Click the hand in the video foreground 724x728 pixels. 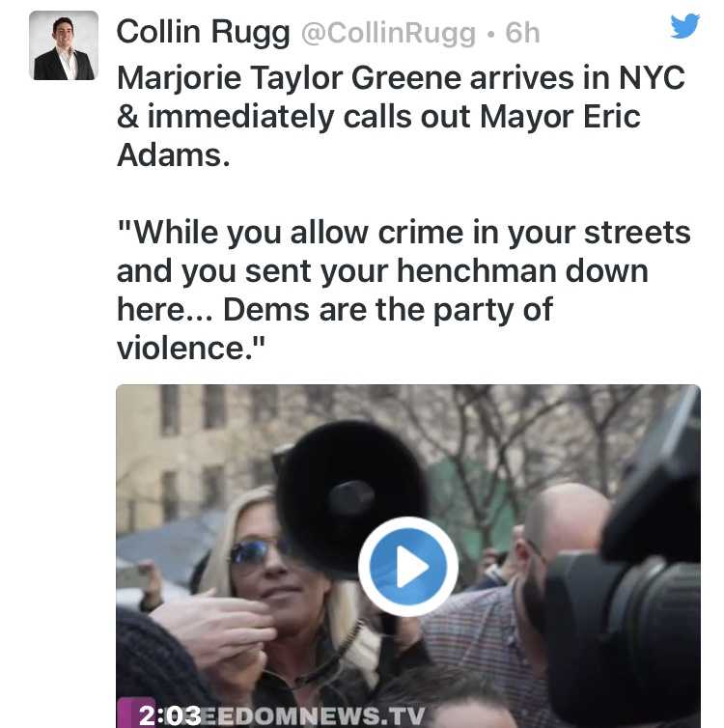213,627
